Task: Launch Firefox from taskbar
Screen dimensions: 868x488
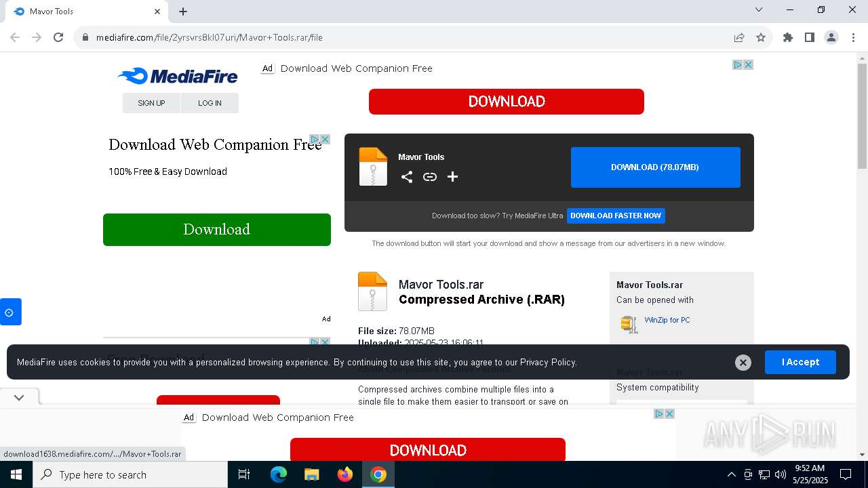Action: tap(345, 474)
